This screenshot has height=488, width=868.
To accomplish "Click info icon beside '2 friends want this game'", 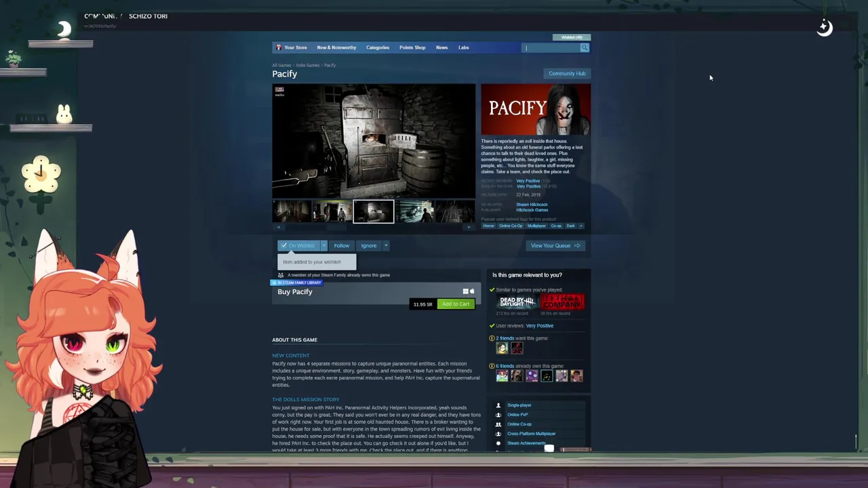I will click(x=492, y=338).
